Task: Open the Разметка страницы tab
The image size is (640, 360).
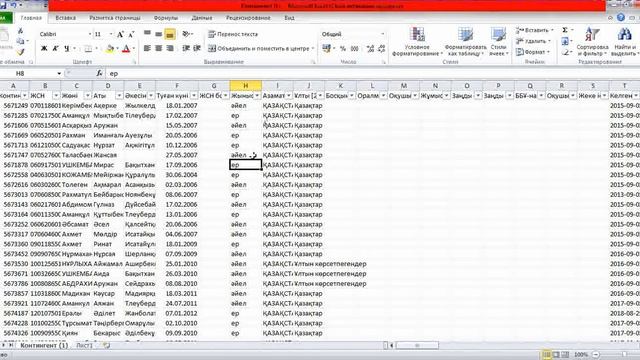Action: coord(115,18)
